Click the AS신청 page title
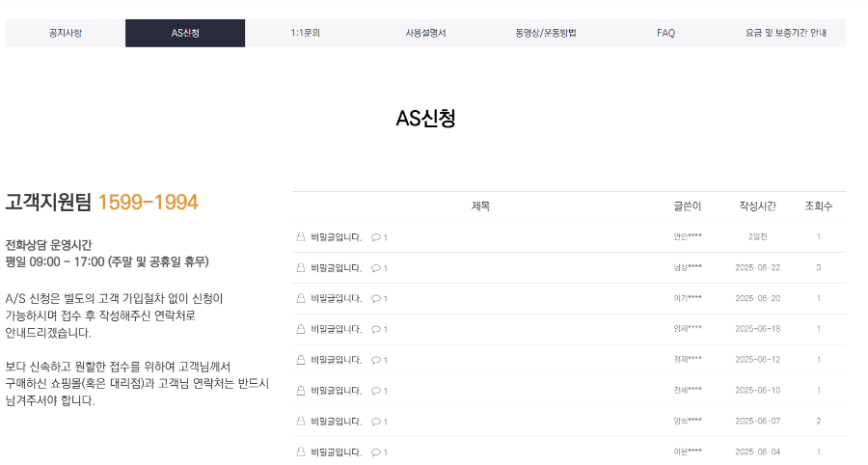Screen dimensions: 868x465 coord(425,118)
